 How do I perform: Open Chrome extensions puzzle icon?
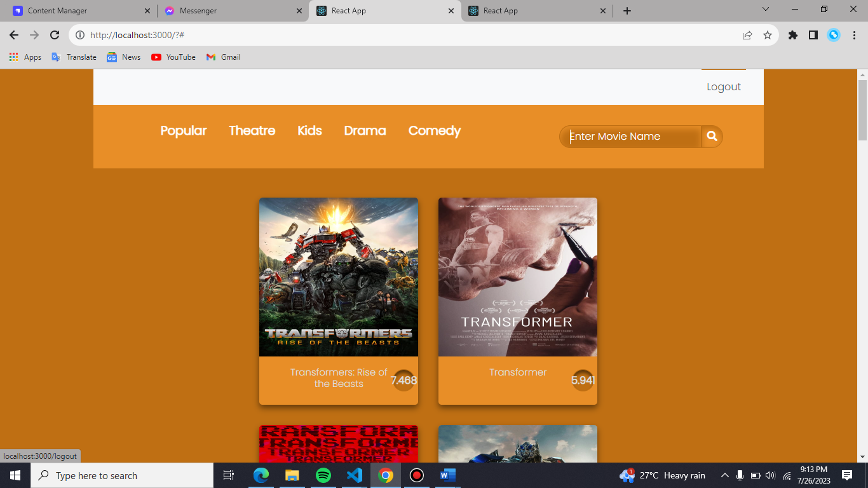coord(793,35)
